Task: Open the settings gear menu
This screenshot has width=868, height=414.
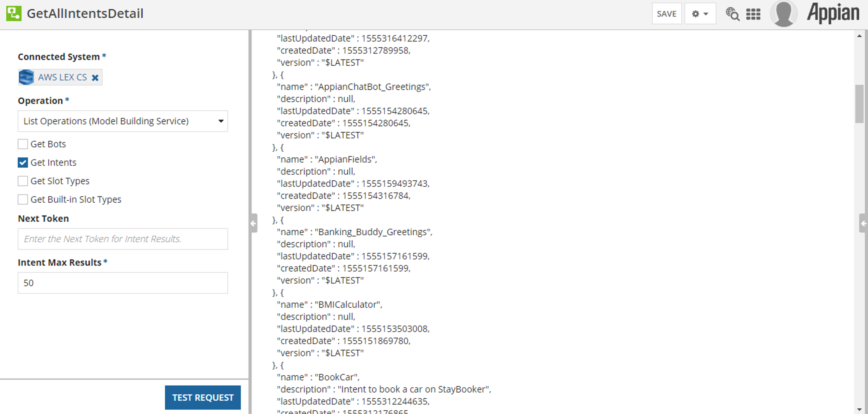Action: pos(700,14)
